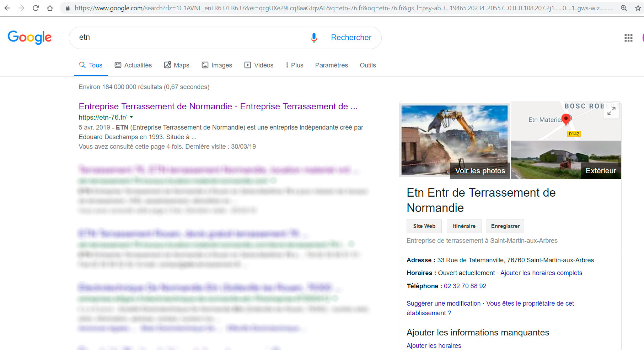Open the dropdown arrow next to https://etn-76.fr/
This screenshot has height=350, width=644.
coord(132,117)
